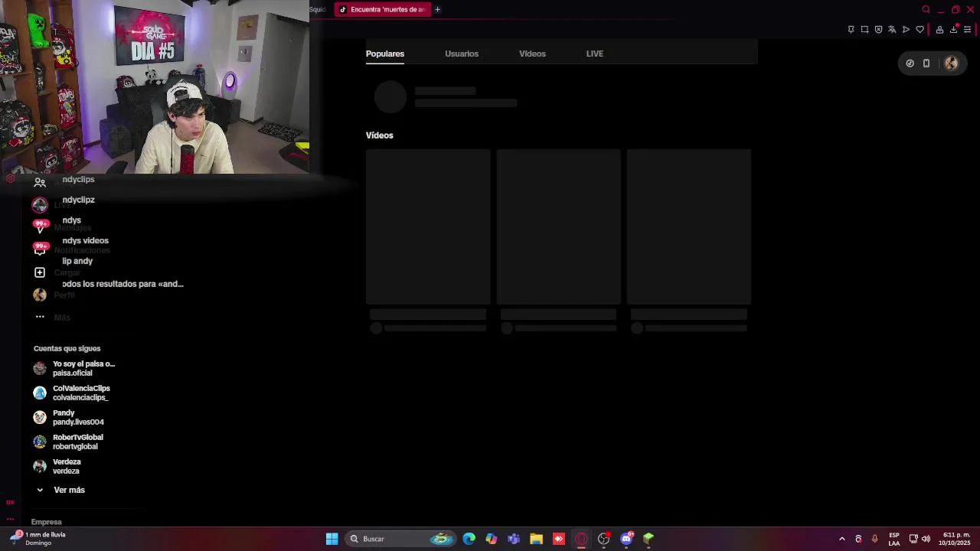Open the Pandy pandy.lives004 account
The image size is (980, 551).
pos(69,417)
